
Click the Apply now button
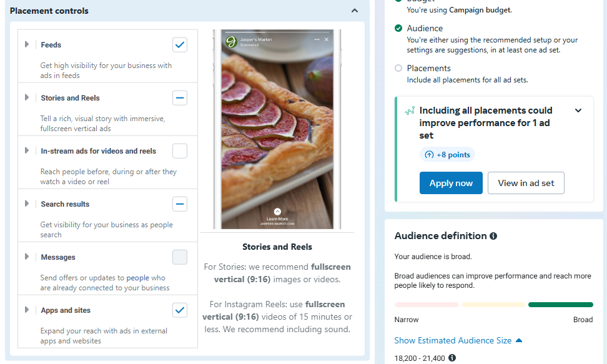pos(451,183)
